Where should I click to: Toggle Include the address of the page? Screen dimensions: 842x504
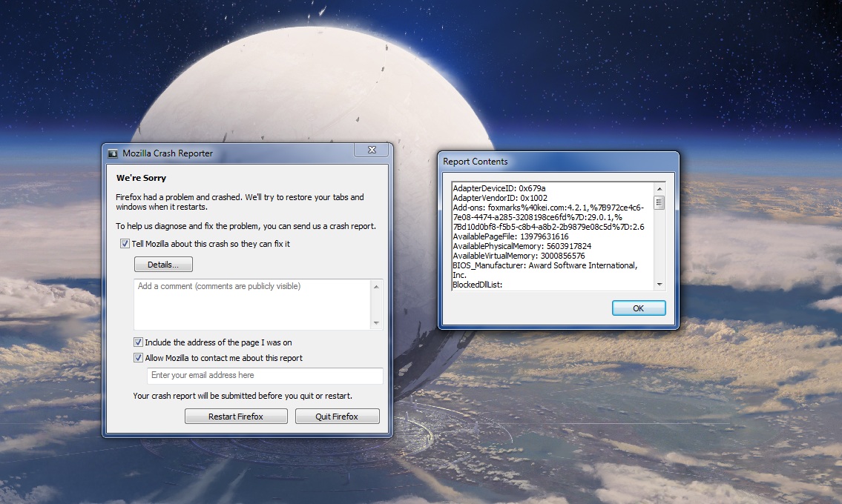(x=138, y=342)
